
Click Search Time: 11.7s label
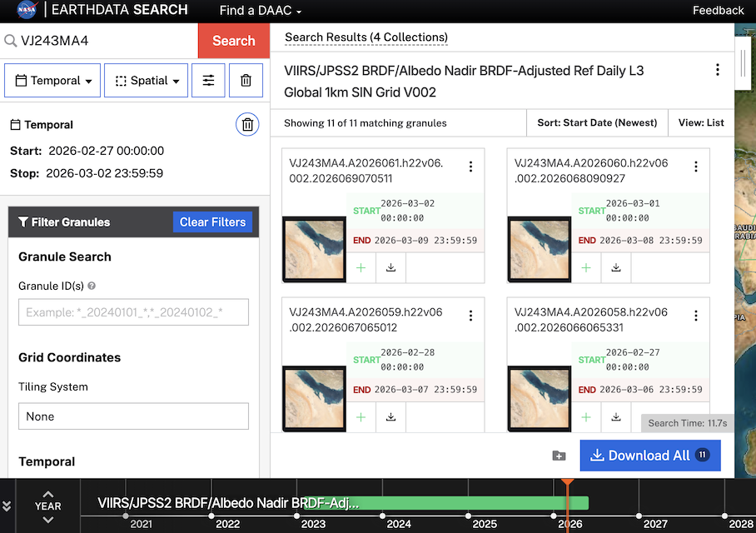click(687, 423)
